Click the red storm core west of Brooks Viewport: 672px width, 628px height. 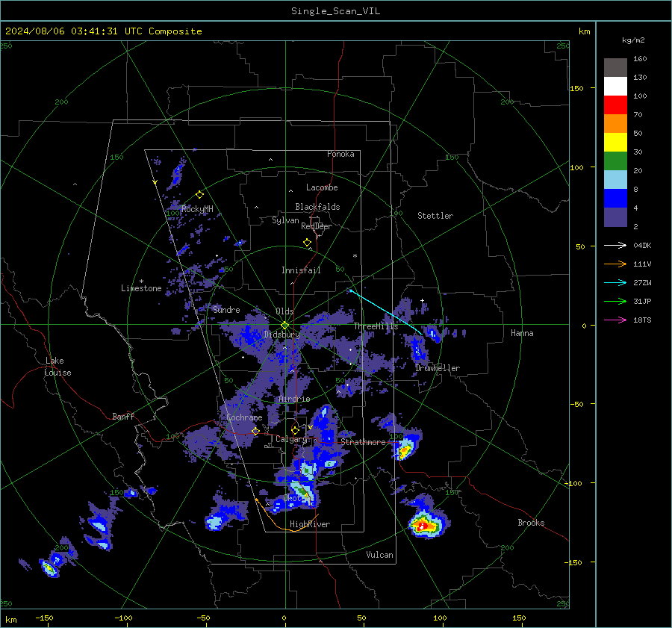point(422,526)
